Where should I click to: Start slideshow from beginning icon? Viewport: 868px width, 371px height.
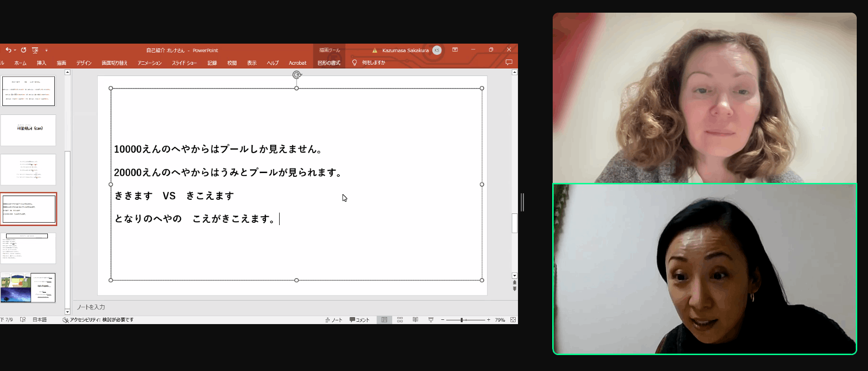click(35, 50)
